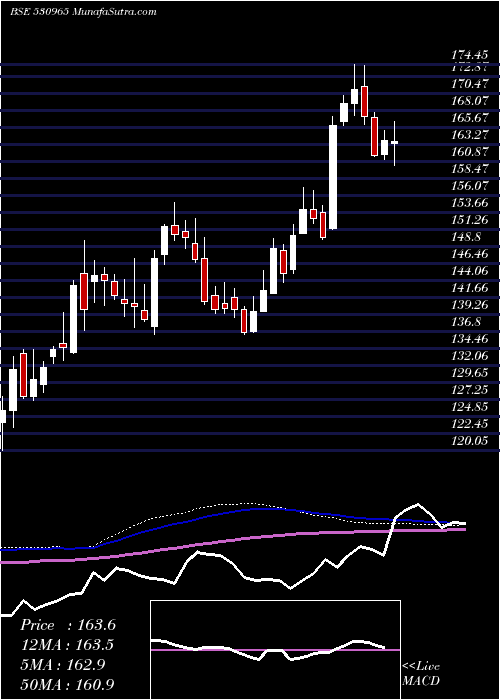Select the 12MA : 163.5 value

[66, 645]
